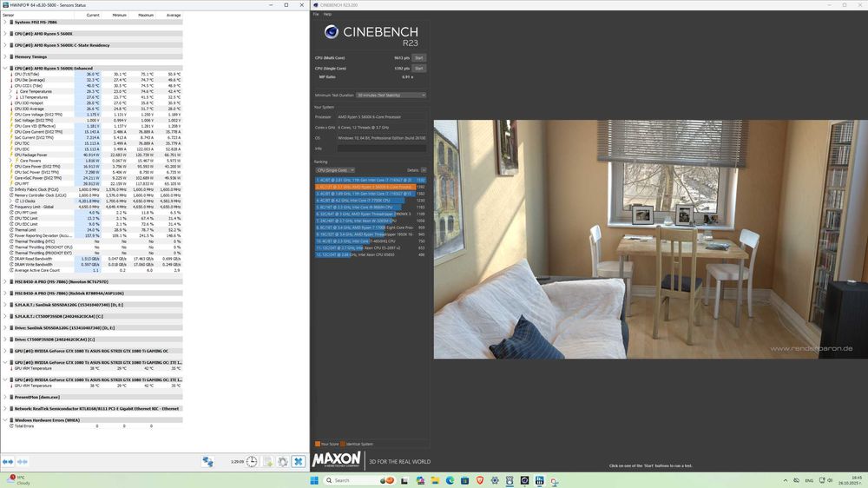This screenshot has width=868, height=488.
Task: Select the Xeon CPU X5650 ranking entry
Action: pos(371,254)
